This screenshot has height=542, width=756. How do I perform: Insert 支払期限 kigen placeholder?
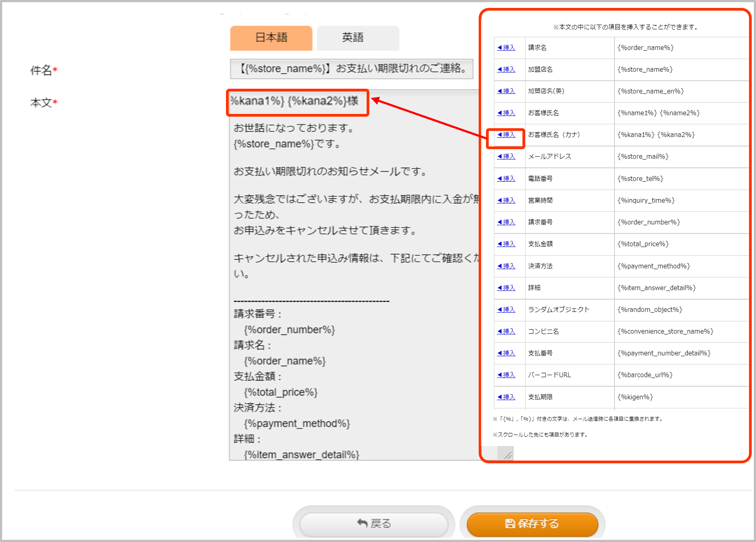(x=506, y=397)
